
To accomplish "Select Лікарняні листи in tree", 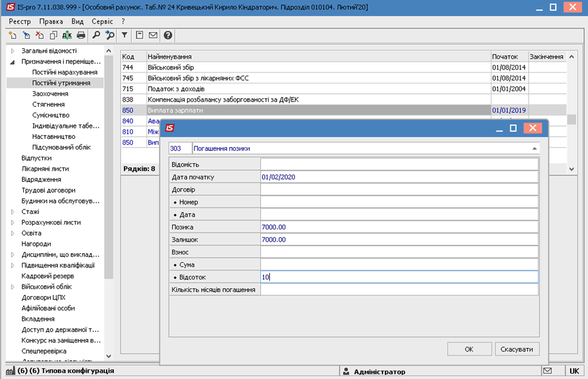I will pyautogui.click(x=45, y=169).
